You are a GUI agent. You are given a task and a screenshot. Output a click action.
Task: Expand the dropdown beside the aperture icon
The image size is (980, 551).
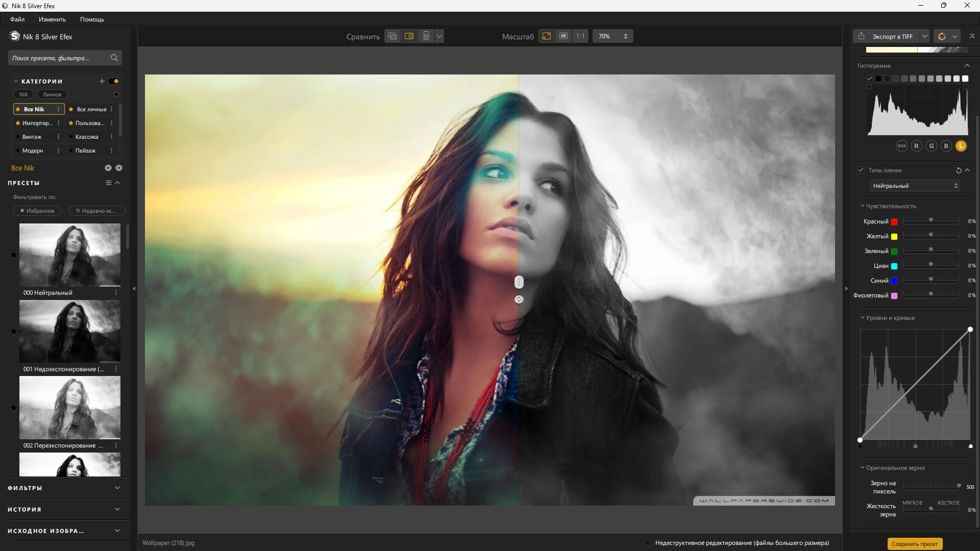coord(955,36)
